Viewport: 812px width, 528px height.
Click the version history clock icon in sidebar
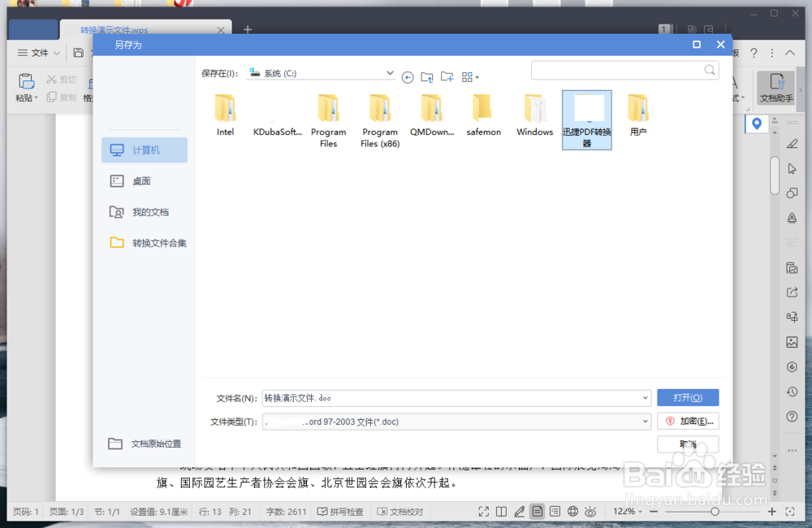(792, 392)
